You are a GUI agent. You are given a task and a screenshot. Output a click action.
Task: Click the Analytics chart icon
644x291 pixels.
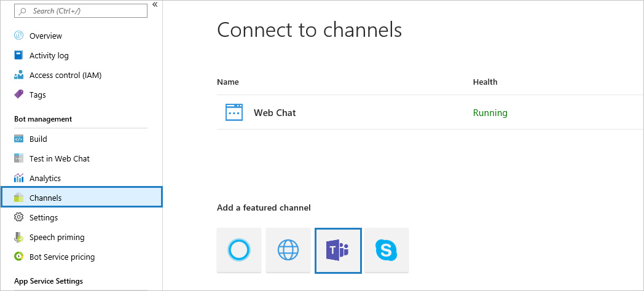click(18, 178)
